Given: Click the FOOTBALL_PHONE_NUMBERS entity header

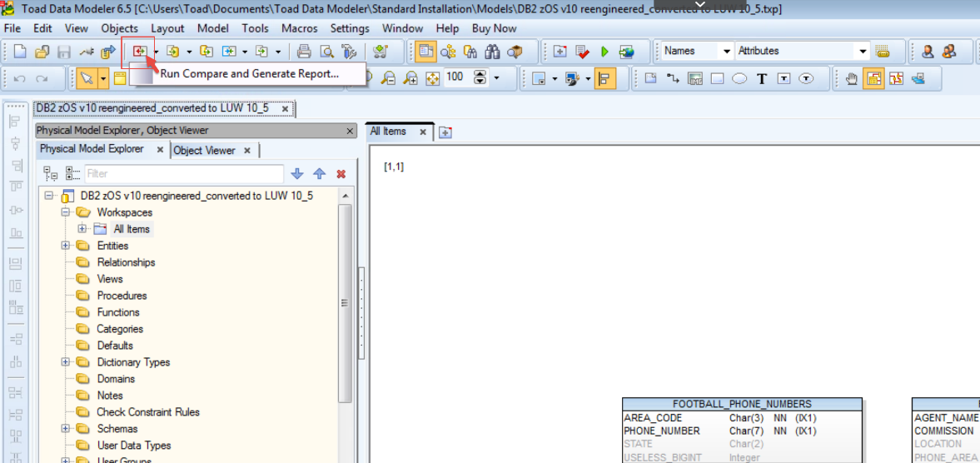Looking at the screenshot, I should pyautogui.click(x=742, y=404).
